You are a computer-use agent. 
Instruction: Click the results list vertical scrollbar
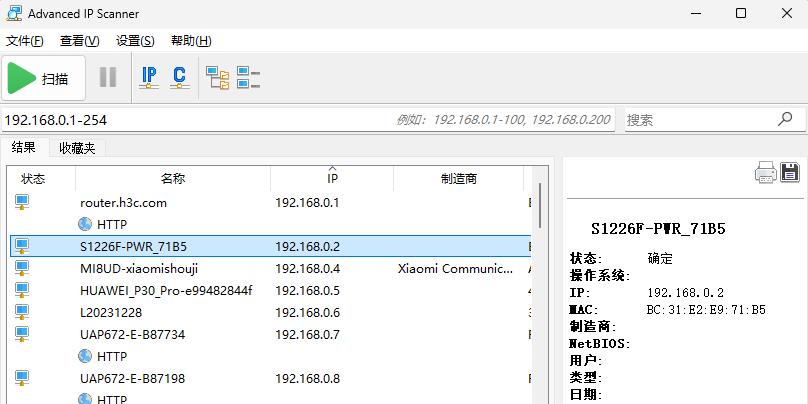click(x=540, y=205)
